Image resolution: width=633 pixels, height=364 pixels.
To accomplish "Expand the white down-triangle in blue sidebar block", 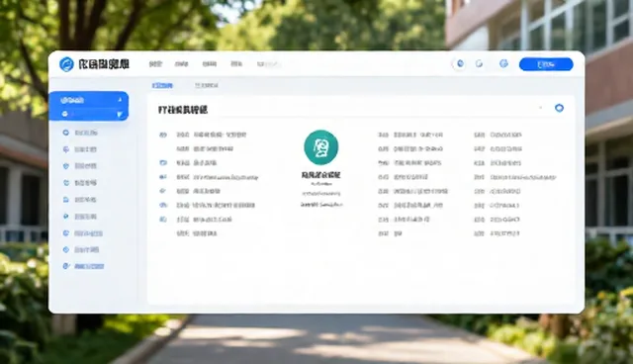I will (120, 115).
